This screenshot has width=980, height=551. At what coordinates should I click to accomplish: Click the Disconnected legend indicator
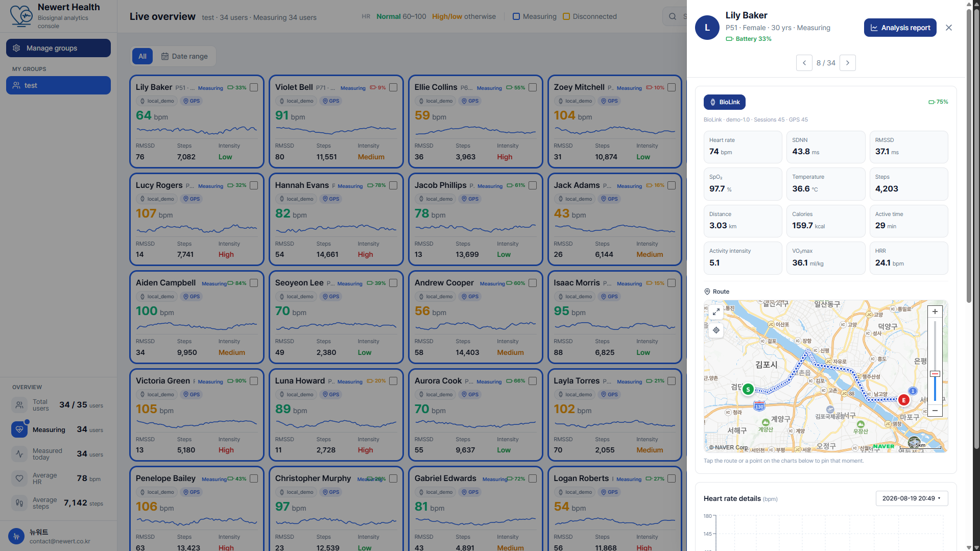[x=590, y=16]
